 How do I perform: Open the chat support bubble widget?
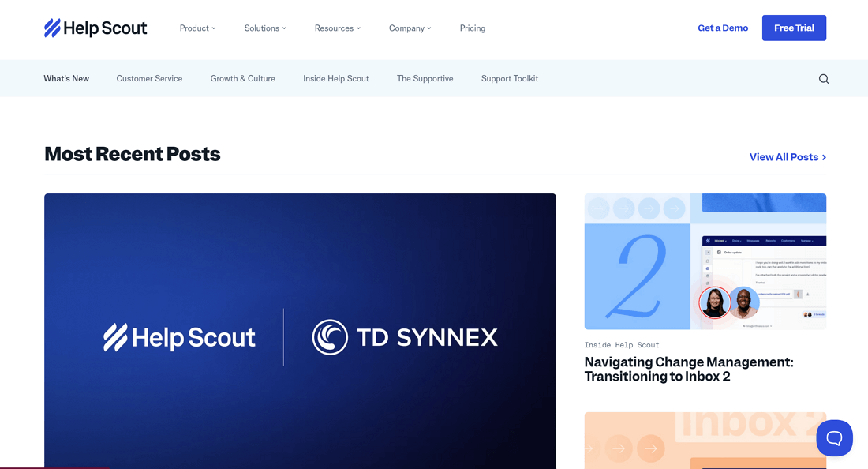tap(834, 438)
